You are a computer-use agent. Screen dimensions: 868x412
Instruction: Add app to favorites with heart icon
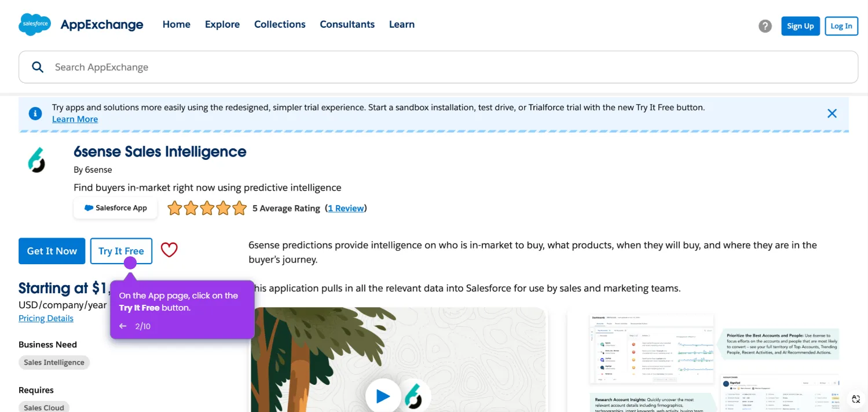coord(169,250)
